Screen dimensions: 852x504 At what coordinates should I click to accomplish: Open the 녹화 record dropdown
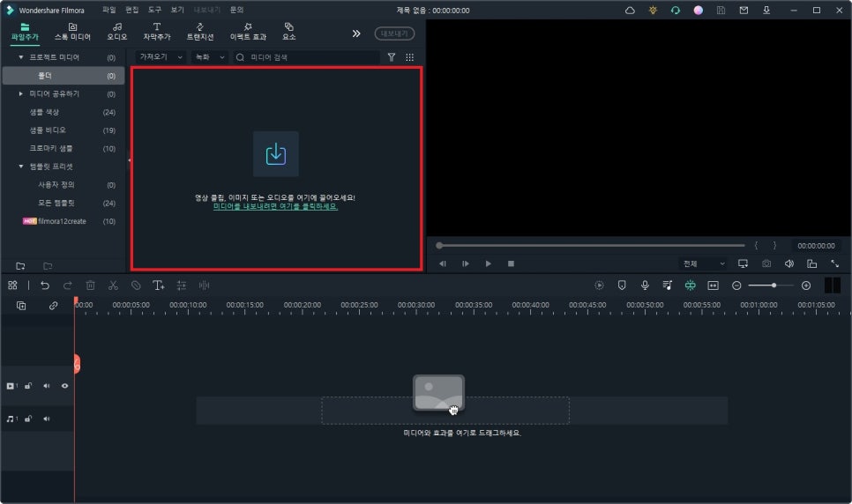click(x=209, y=57)
